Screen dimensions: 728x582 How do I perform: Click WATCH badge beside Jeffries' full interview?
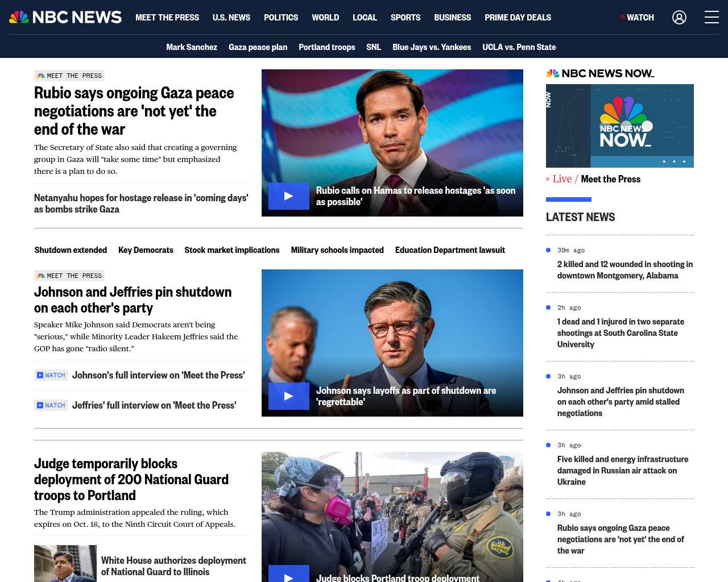pyautogui.click(x=51, y=405)
